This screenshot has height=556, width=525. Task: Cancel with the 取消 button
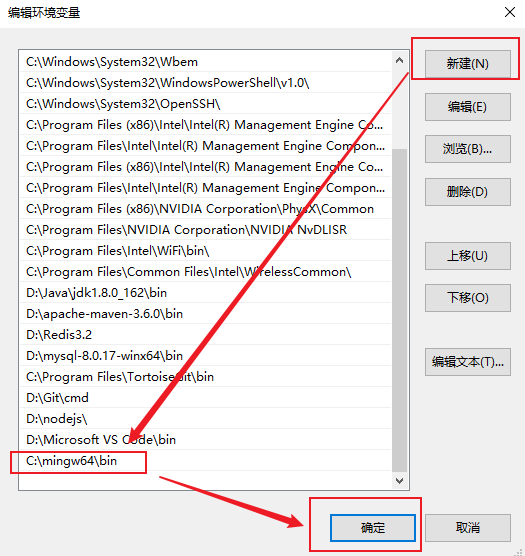468,528
